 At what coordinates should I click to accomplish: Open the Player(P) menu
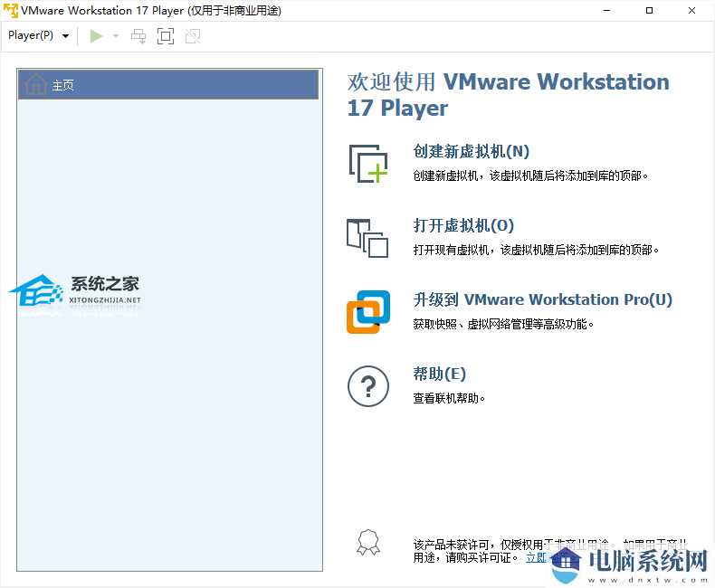pos(31,35)
